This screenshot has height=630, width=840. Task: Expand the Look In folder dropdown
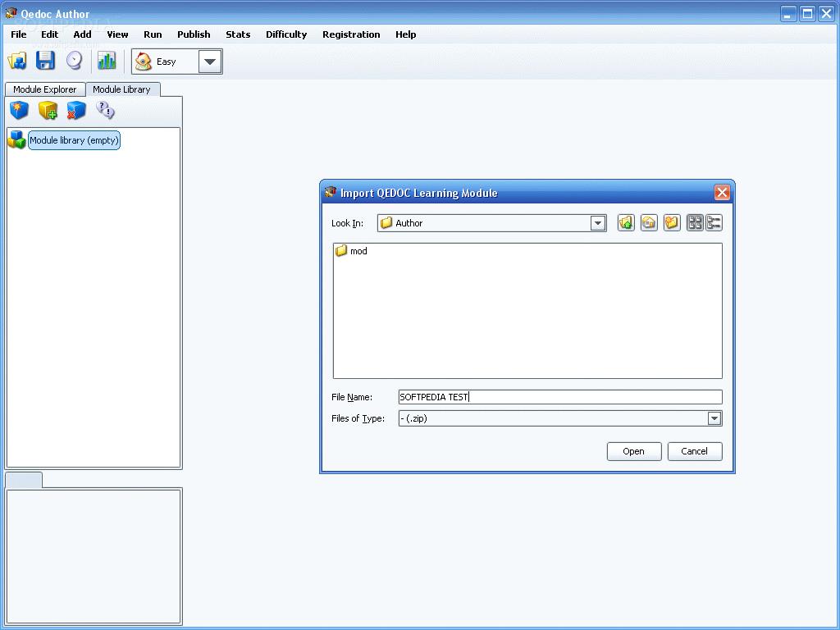[598, 223]
